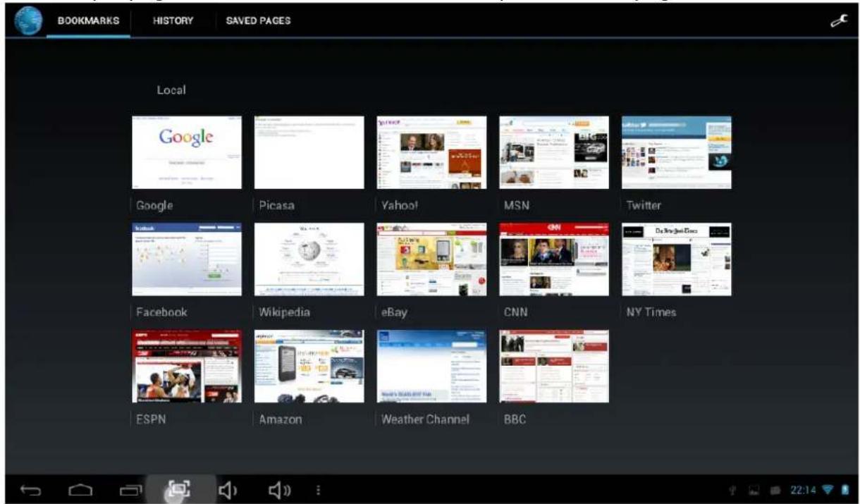Open the Yahoo! bookmark thumbnail
The height and width of the screenshot is (504, 860).
point(431,152)
